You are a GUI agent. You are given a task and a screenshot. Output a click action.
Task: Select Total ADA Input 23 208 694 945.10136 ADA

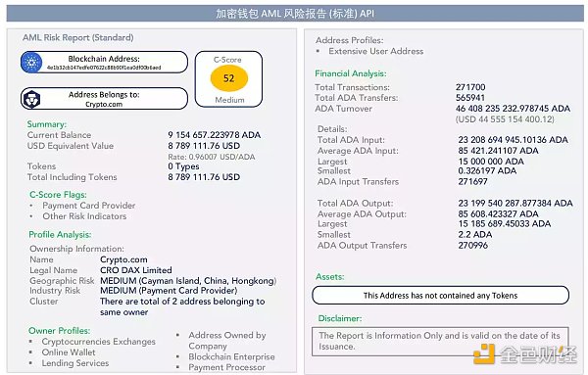coord(513,140)
